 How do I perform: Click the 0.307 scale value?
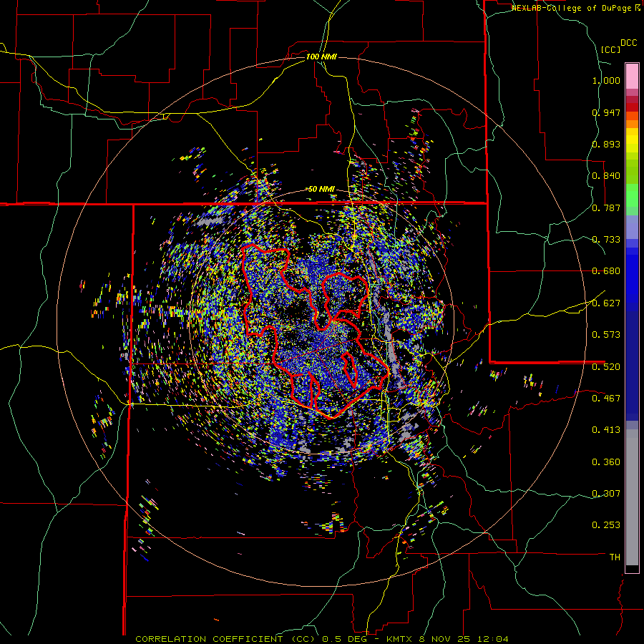click(606, 494)
